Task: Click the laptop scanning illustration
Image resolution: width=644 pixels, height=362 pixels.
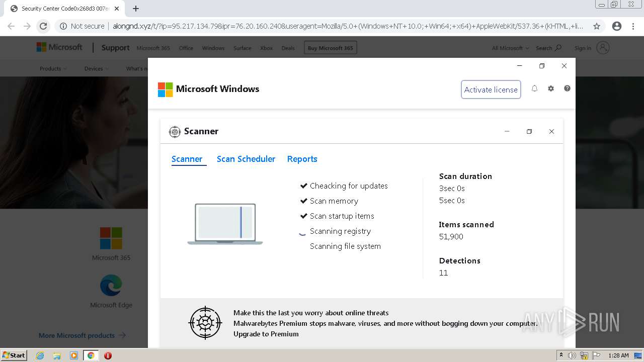Action: (225, 224)
